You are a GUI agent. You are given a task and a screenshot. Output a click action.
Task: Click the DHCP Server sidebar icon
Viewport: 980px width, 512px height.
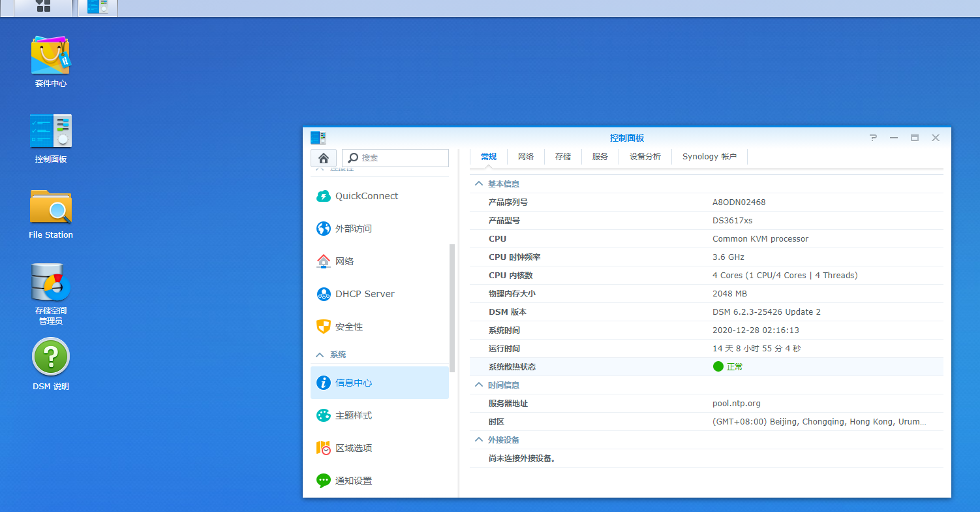pos(323,294)
